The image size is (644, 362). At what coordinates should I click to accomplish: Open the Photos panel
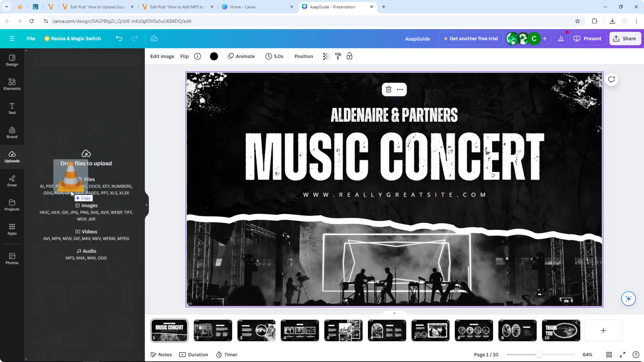[12, 259]
